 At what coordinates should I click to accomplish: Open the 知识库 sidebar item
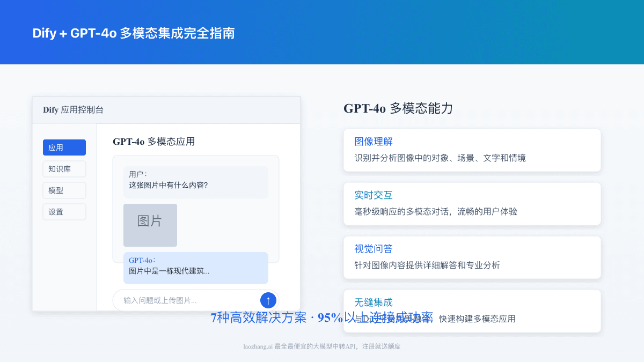[64, 169]
